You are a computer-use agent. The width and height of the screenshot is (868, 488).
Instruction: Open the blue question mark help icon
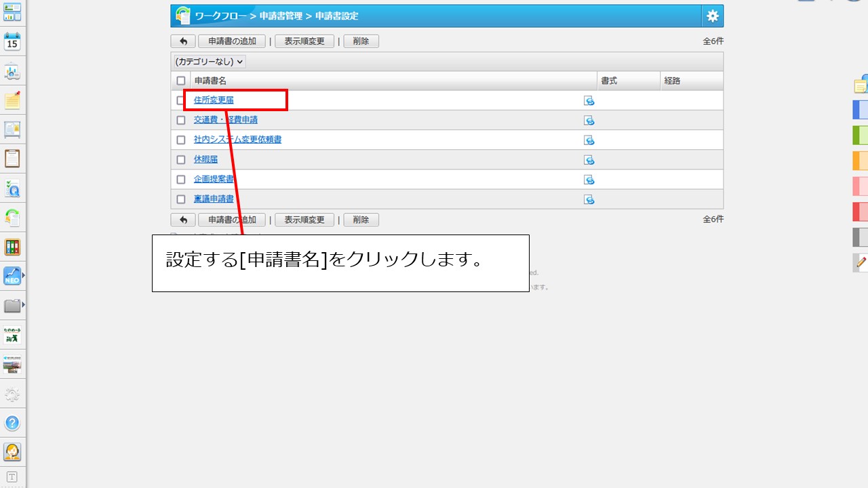[12, 423]
